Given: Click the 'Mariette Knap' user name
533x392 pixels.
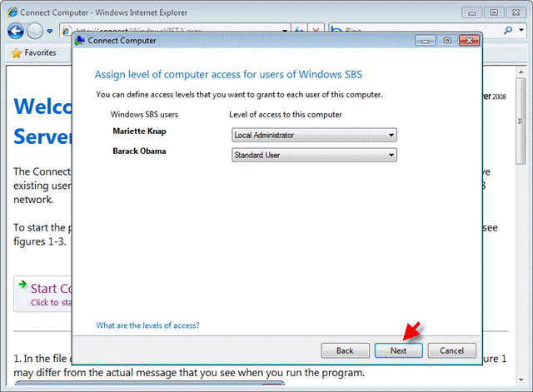Looking at the screenshot, I should click(139, 131).
